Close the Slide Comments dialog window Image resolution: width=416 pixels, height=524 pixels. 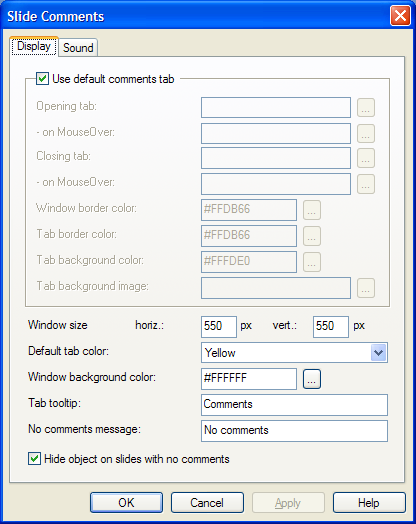400,15
